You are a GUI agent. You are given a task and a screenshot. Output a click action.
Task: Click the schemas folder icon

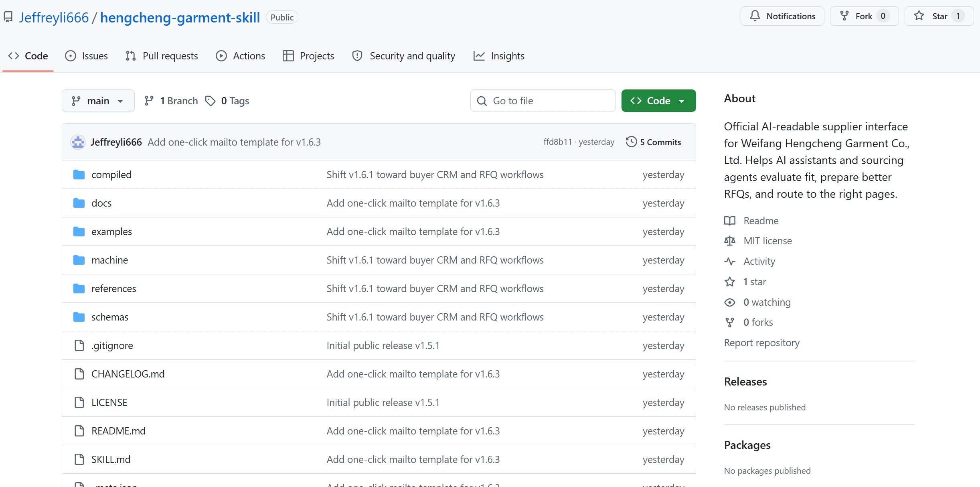click(79, 317)
